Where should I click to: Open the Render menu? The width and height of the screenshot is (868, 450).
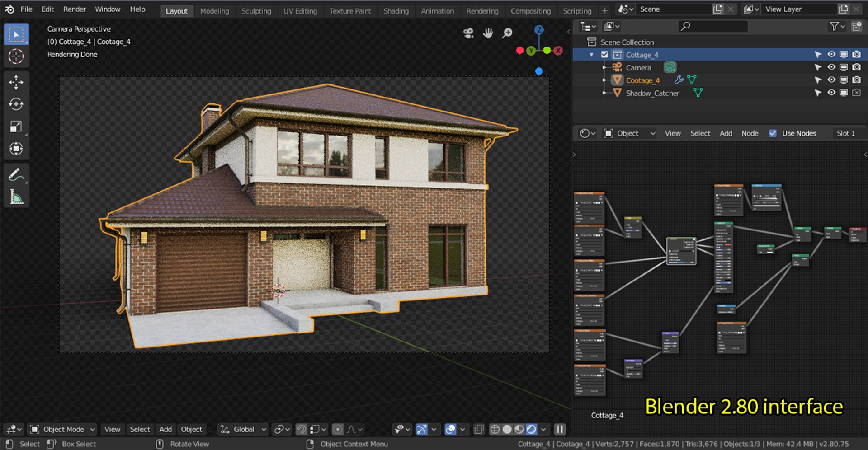(74, 9)
